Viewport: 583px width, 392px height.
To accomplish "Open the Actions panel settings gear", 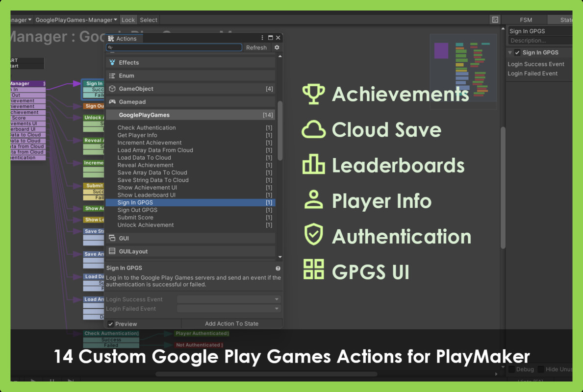I will click(x=278, y=48).
